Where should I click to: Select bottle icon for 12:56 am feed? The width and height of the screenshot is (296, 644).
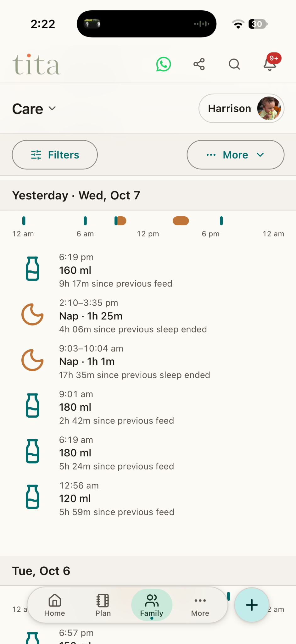tap(32, 497)
